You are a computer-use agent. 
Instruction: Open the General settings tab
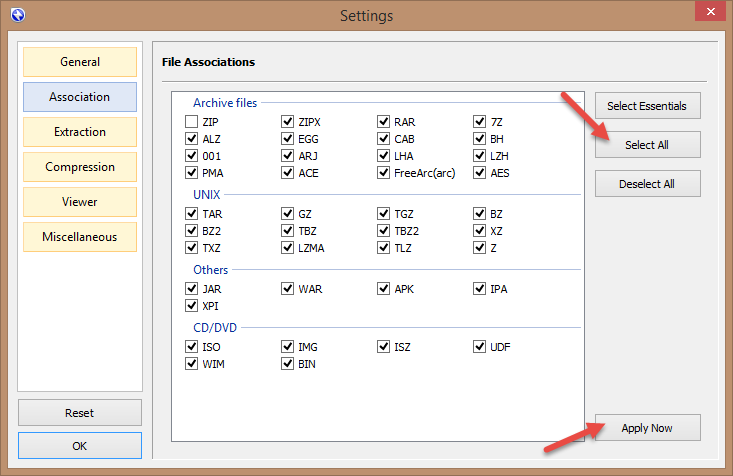[x=80, y=62]
